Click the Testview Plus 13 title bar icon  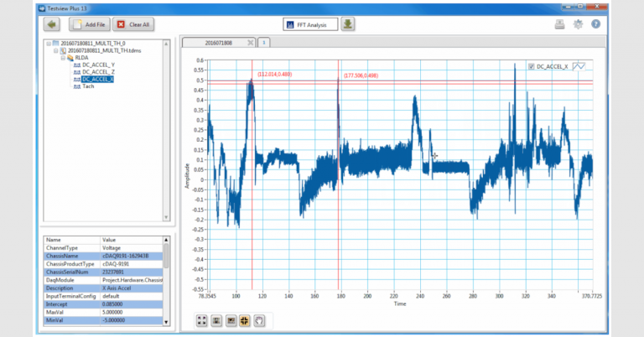click(x=42, y=8)
